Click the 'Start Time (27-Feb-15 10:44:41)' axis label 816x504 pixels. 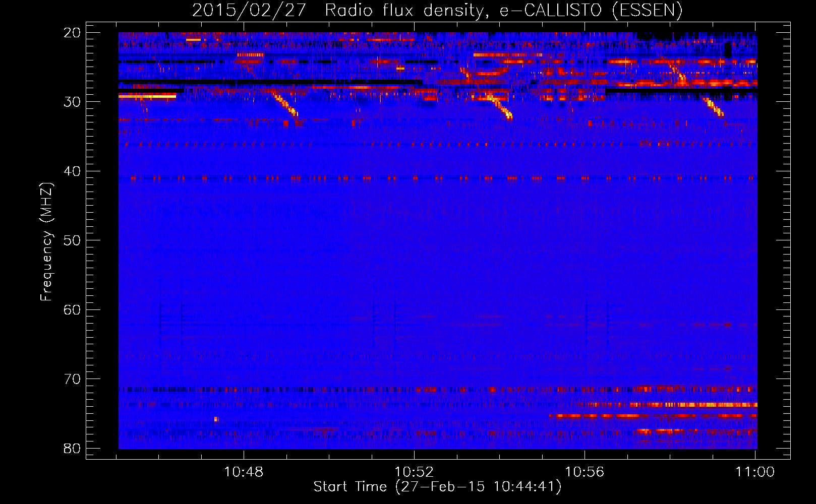click(437, 487)
